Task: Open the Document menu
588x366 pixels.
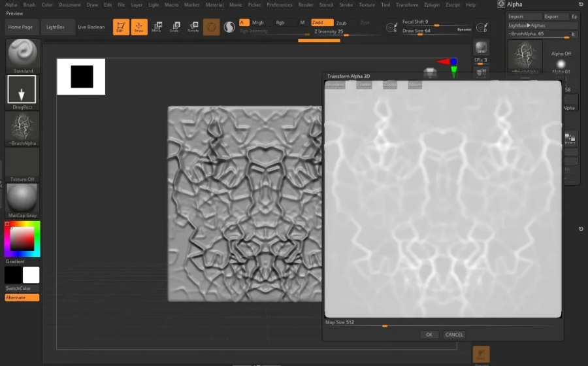Action: 70,5
